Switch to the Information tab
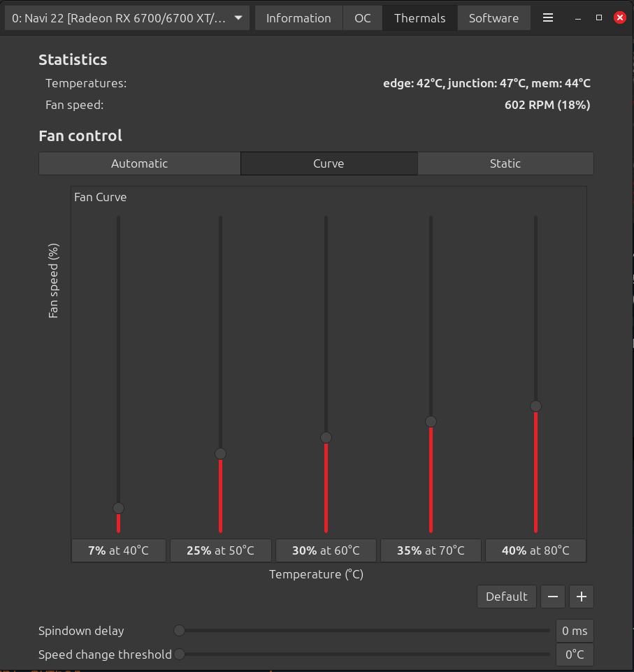 (x=298, y=18)
